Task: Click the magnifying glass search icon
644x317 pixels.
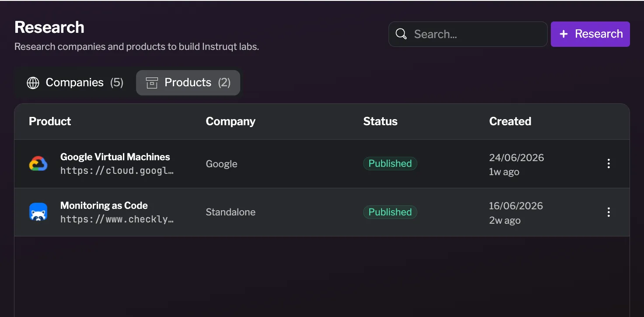Action: tap(401, 34)
